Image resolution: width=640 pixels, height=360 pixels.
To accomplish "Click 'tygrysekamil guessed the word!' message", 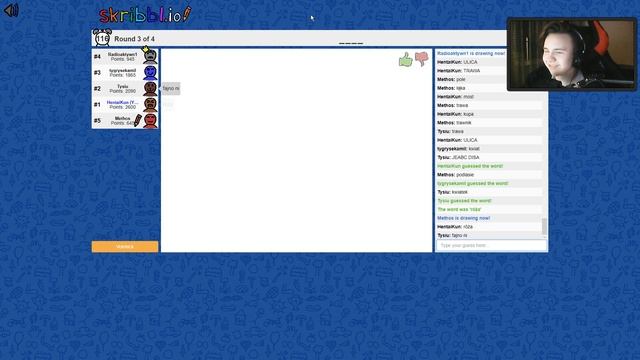I will pos(473,183).
